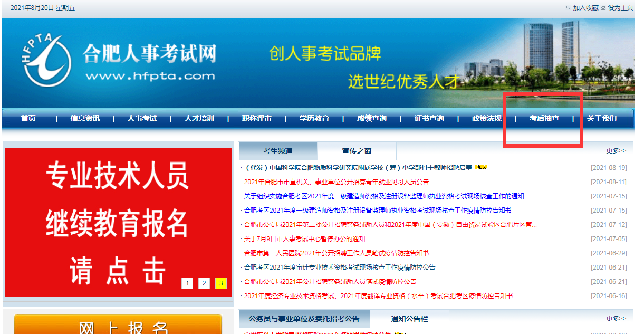Click the 加入收藏 bookmark link
644x334 pixels.
[585, 8]
